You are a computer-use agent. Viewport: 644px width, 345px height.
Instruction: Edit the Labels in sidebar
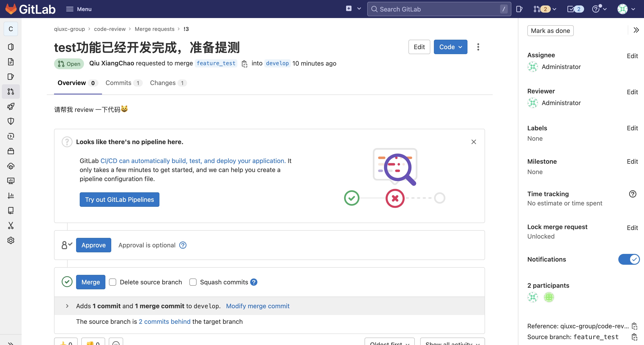click(x=632, y=128)
